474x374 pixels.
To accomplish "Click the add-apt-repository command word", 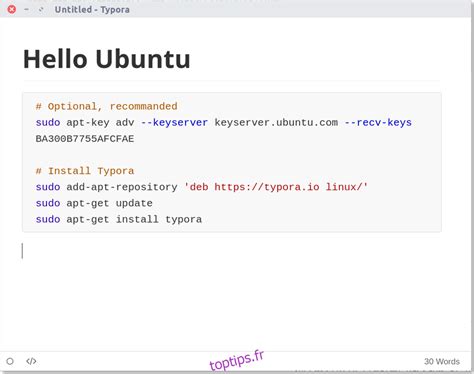I will click(122, 187).
